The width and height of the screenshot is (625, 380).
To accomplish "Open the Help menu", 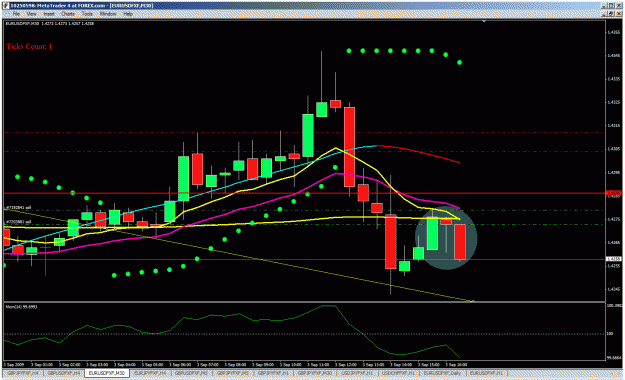I will [x=128, y=14].
